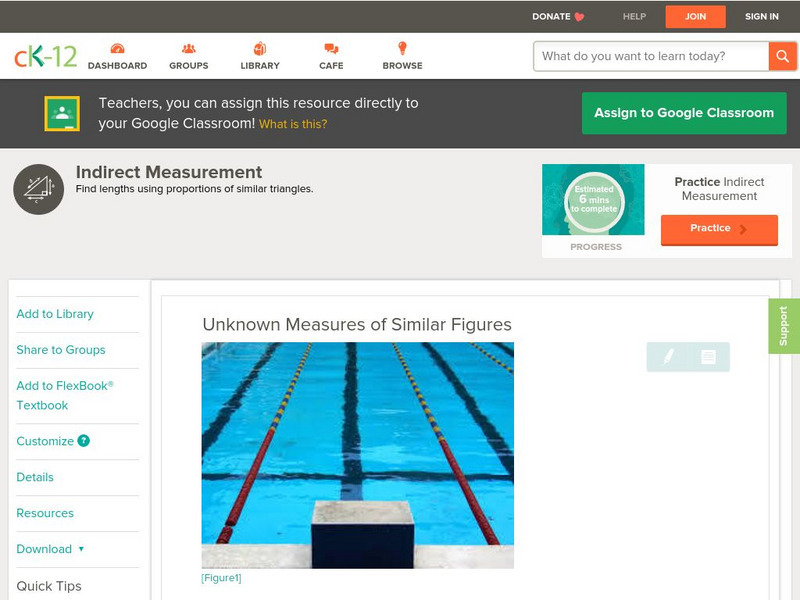Click the Quick Tips heading
This screenshot has height=600, width=800.
click(49, 586)
